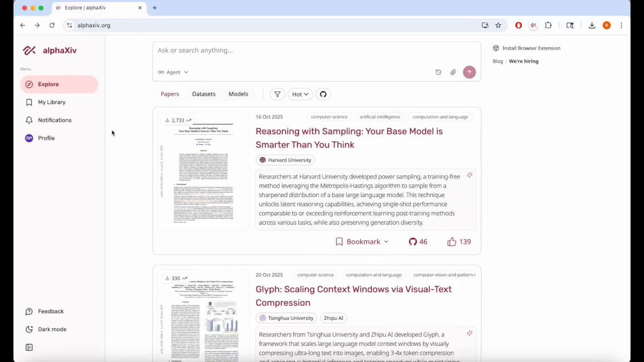Open site information icon in address bar
The height and width of the screenshot is (362, 644).
tap(69, 25)
